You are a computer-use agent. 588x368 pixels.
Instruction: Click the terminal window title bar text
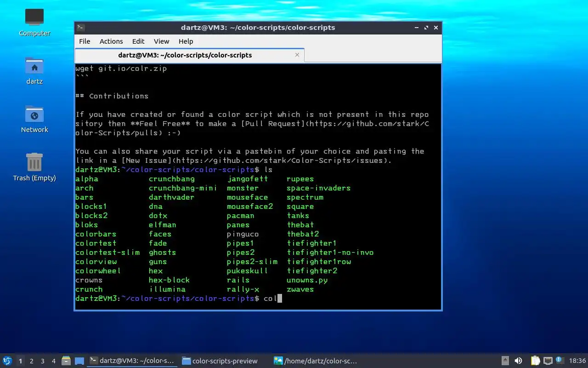(x=258, y=28)
